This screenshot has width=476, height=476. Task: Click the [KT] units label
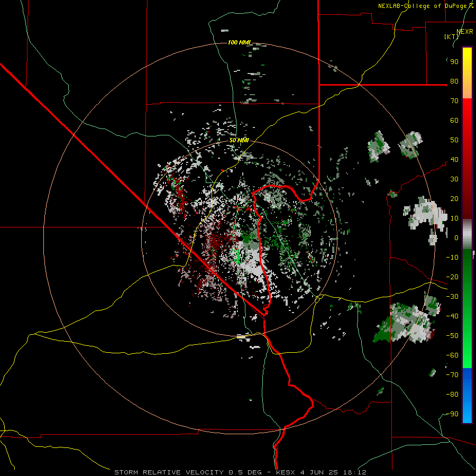(452, 36)
